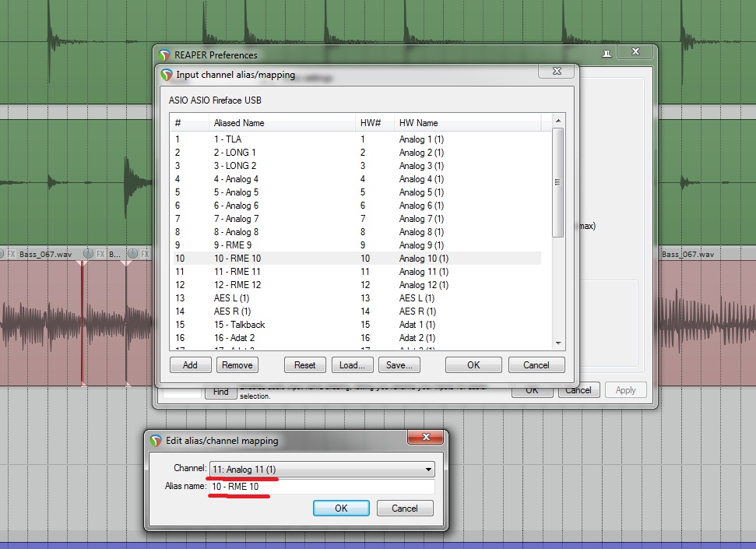Click the channel list scrollbar thumb
This screenshot has width=756, height=549.
click(x=557, y=182)
